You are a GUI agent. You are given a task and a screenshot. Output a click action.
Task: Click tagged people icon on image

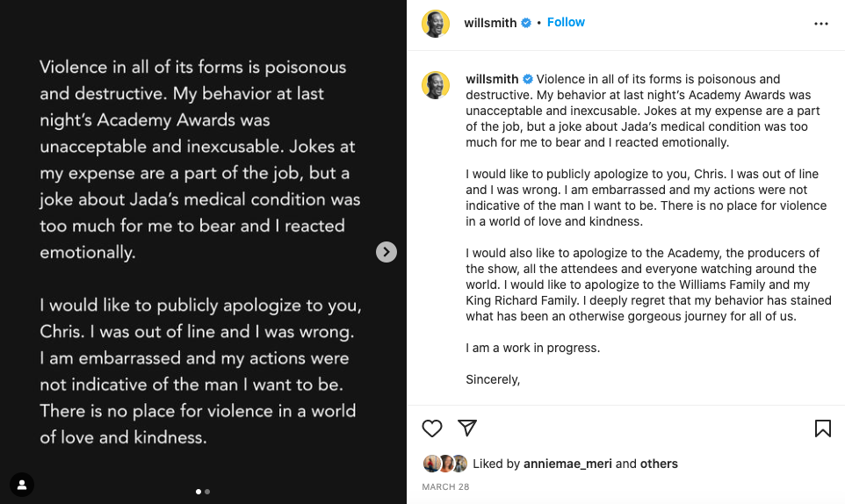pyautogui.click(x=21, y=484)
